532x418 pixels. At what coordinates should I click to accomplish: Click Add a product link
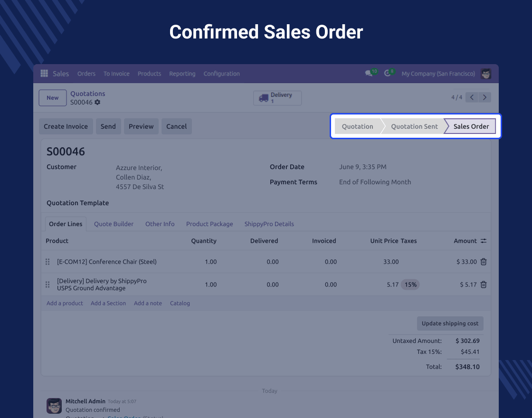[x=65, y=304]
